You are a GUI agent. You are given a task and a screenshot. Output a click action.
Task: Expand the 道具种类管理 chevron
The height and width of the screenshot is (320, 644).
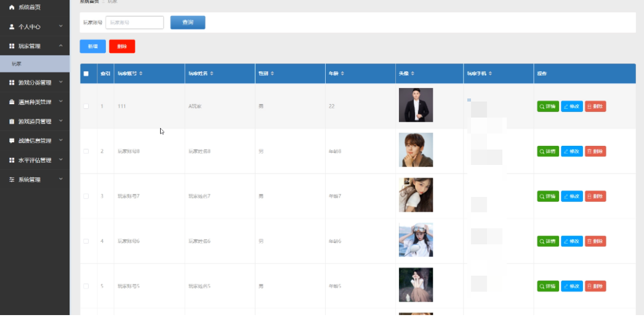pos(61,102)
